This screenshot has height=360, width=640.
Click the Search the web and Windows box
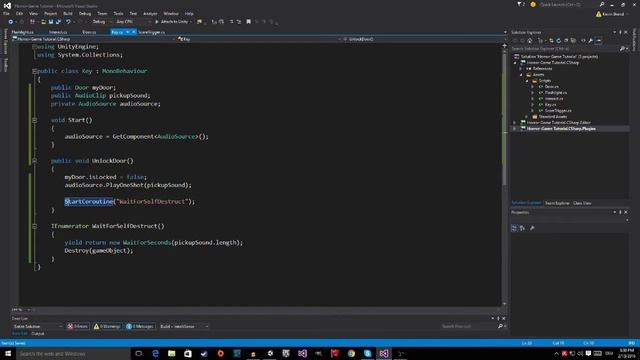73,353
